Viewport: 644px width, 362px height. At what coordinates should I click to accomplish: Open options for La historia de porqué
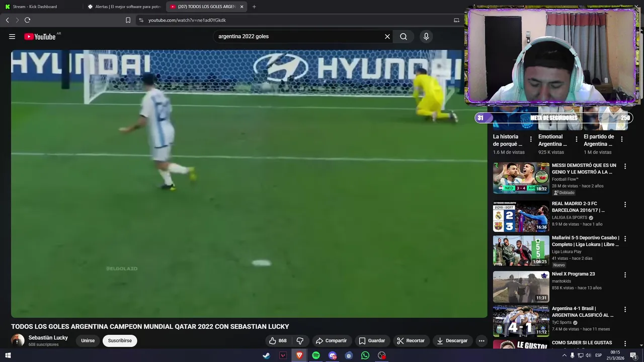pos(531,139)
